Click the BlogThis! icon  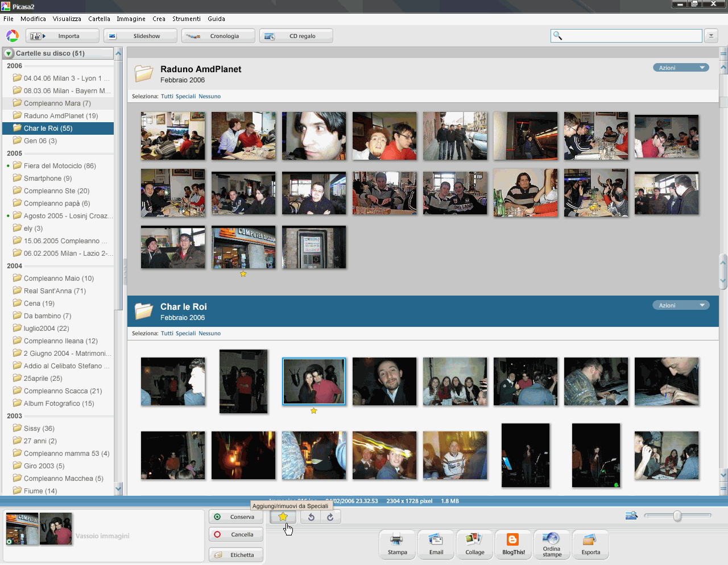click(x=514, y=545)
